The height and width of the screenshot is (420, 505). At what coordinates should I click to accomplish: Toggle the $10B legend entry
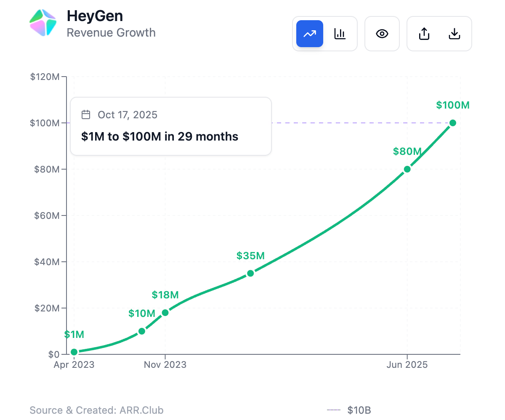(349, 410)
